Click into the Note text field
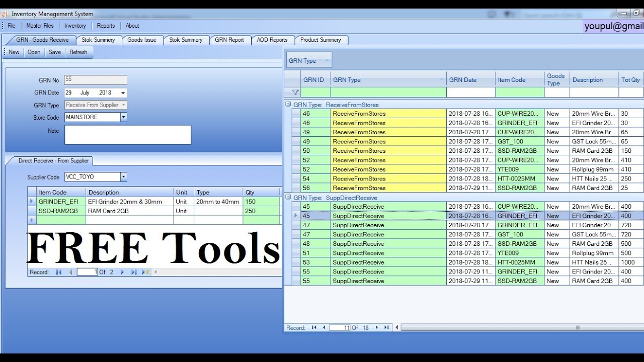 tap(128, 135)
